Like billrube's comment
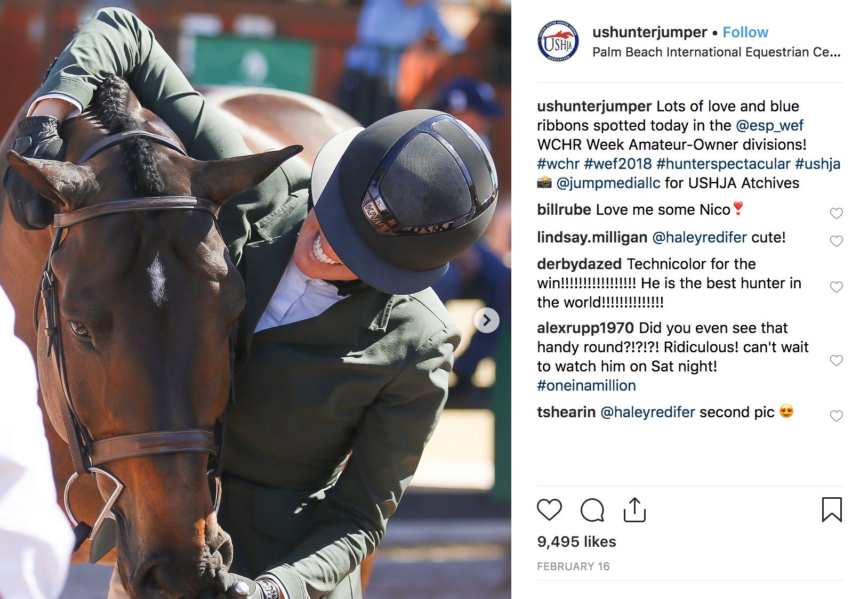 tap(837, 213)
